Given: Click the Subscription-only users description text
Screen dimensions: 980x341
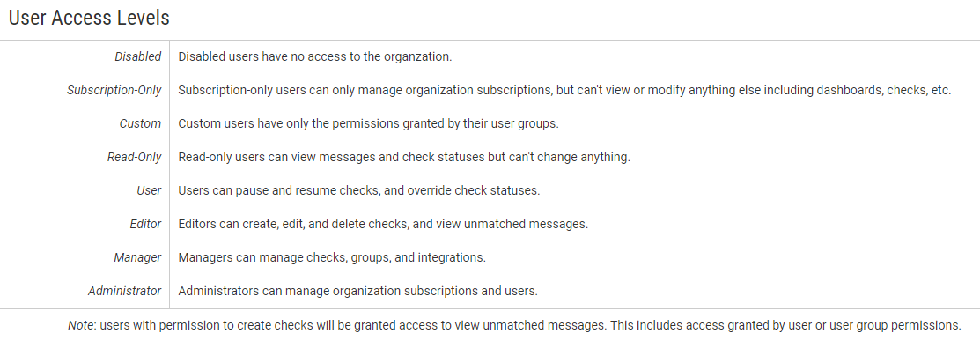Looking at the screenshot, I should [564, 90].
